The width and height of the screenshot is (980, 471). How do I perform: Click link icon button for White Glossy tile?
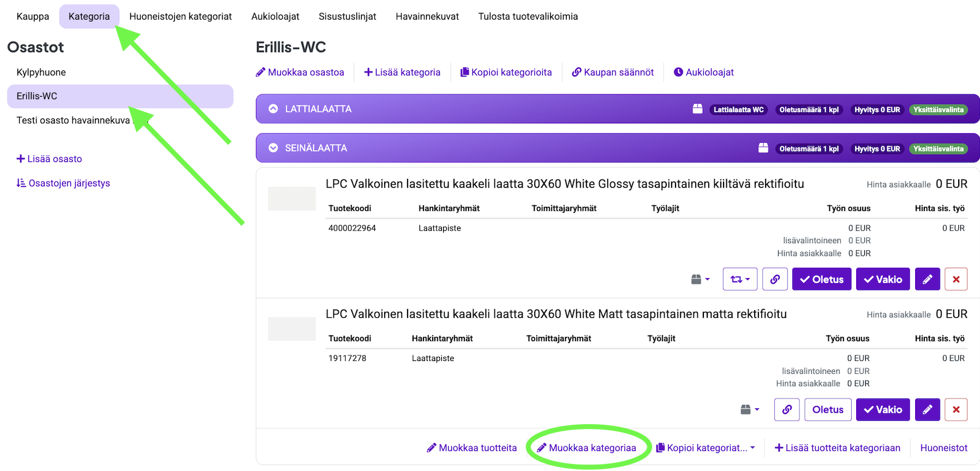775,279
